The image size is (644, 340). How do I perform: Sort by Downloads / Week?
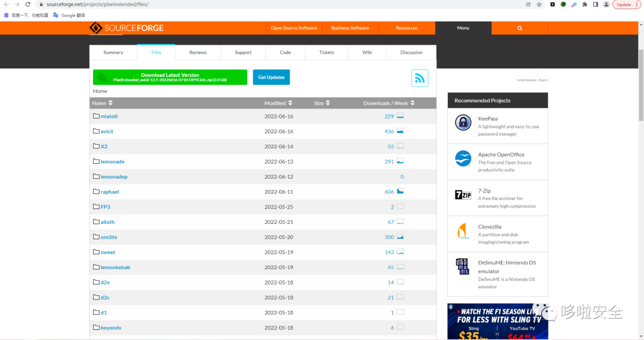point(389,104)
